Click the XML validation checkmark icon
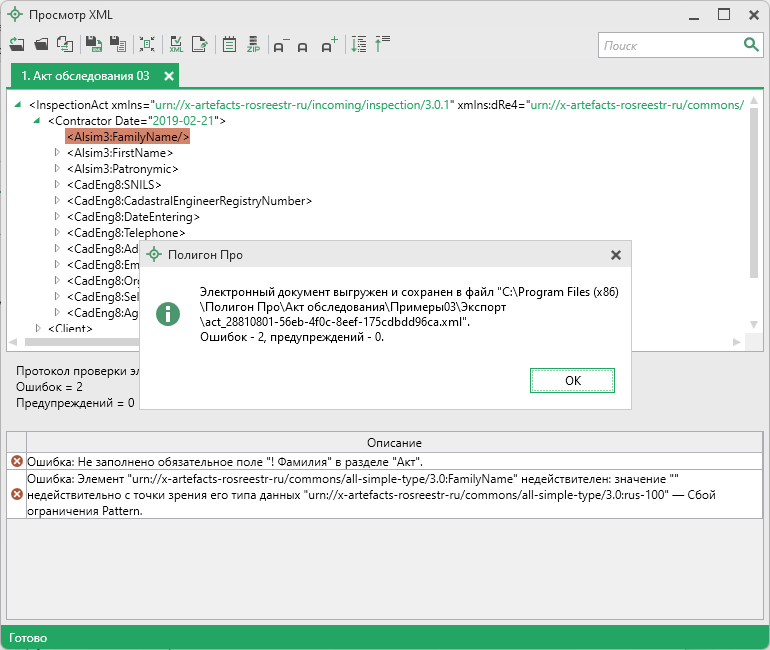The image size is (770, 650). (176, 45)
